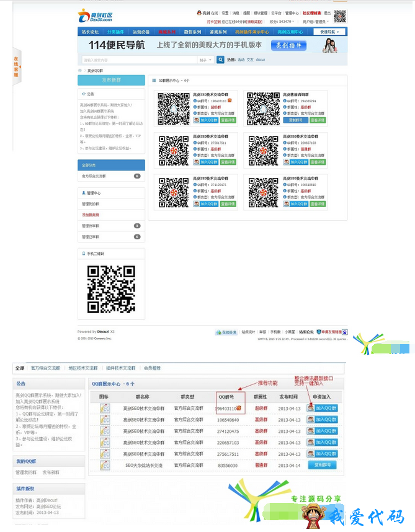Click SEO icon in the SEO大杂烩站长交流 row

pos(105,465)
